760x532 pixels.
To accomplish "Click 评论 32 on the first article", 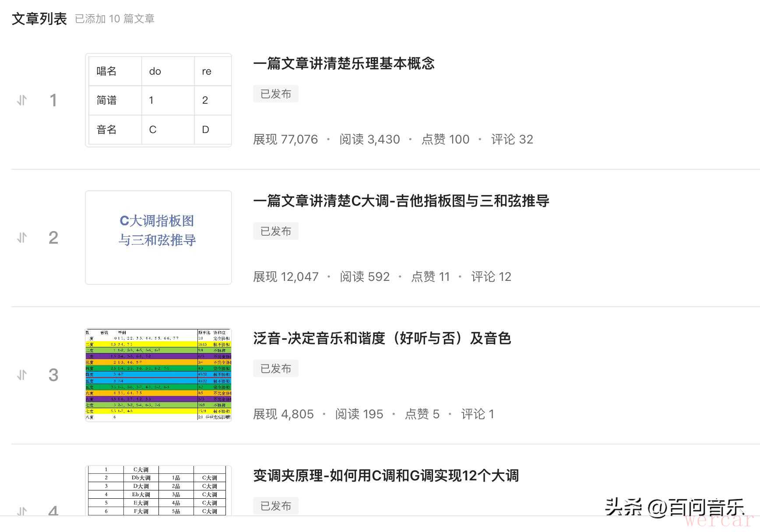I will pyautogui.click(x=512, y=139).
